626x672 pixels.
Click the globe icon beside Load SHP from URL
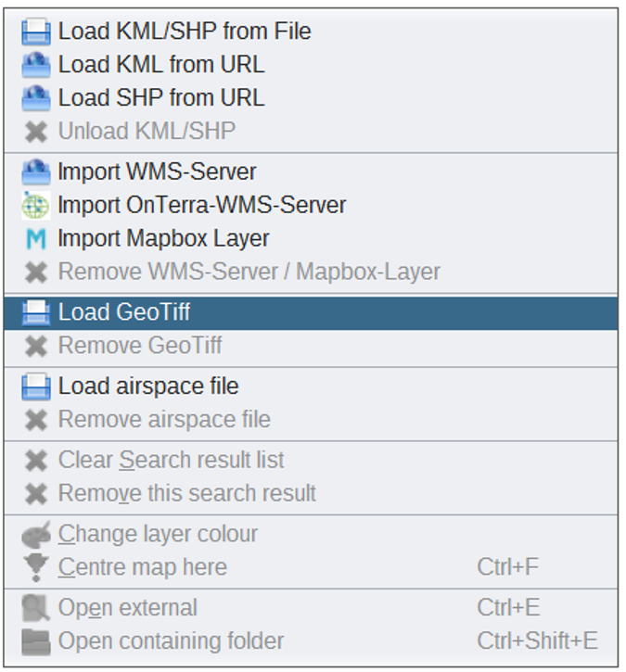click(x=36, y=98)
